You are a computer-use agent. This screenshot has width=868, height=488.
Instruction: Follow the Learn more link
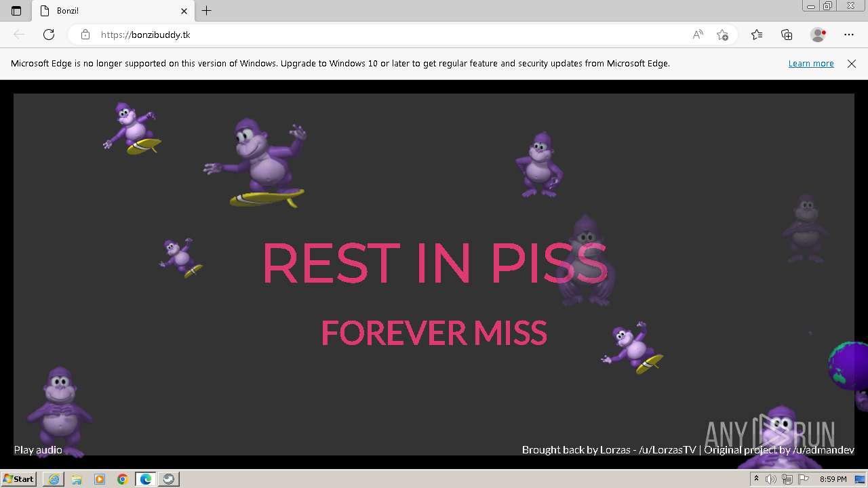pos(811,64)
